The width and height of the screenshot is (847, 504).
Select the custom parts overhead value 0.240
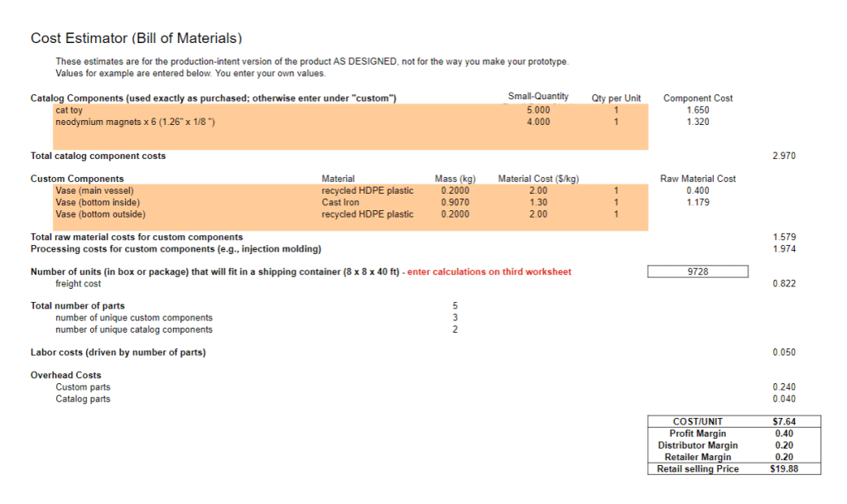[783, 387]
